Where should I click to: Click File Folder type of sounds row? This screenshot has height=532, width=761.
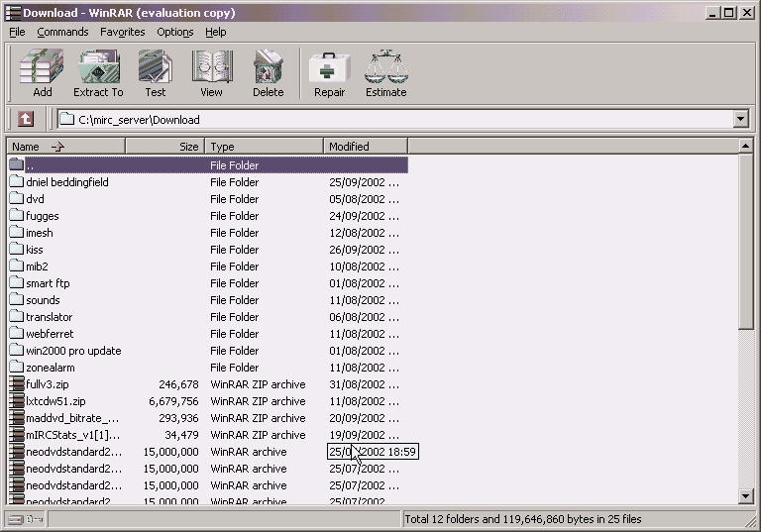(x=235, y=300)
